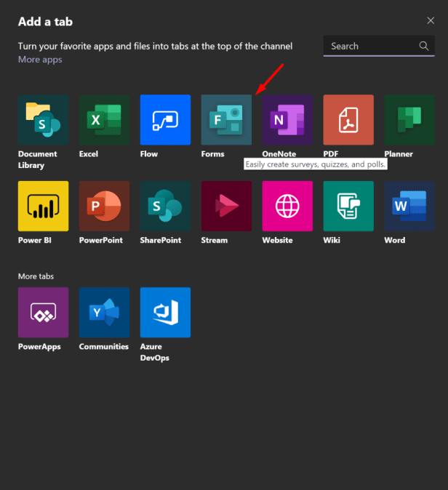Click the "Website" label text
Image resolution: width=448 pixels, height=490 pixels.
(x=277, y=240)
